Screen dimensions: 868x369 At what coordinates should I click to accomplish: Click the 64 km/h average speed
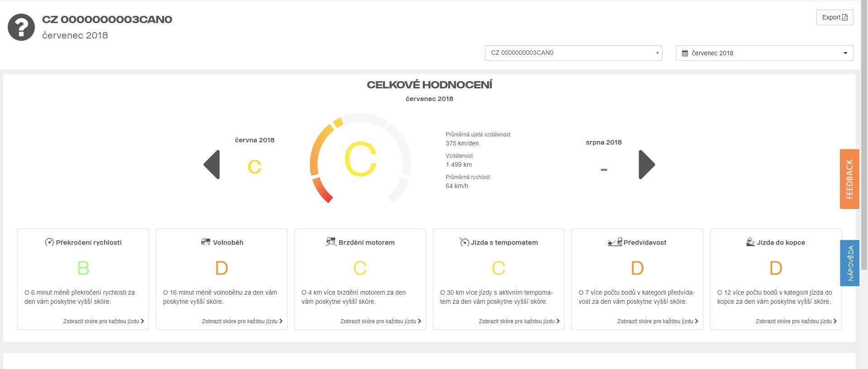(457, 186)
